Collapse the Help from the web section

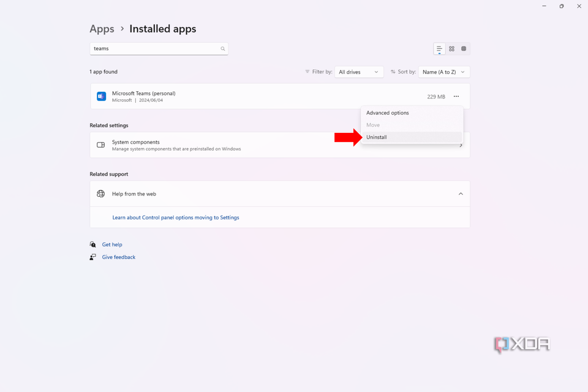pos(461,194)
